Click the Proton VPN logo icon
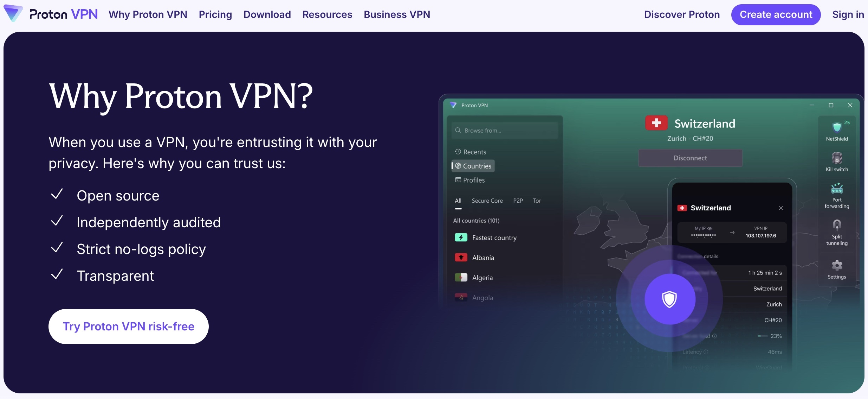 13,14
